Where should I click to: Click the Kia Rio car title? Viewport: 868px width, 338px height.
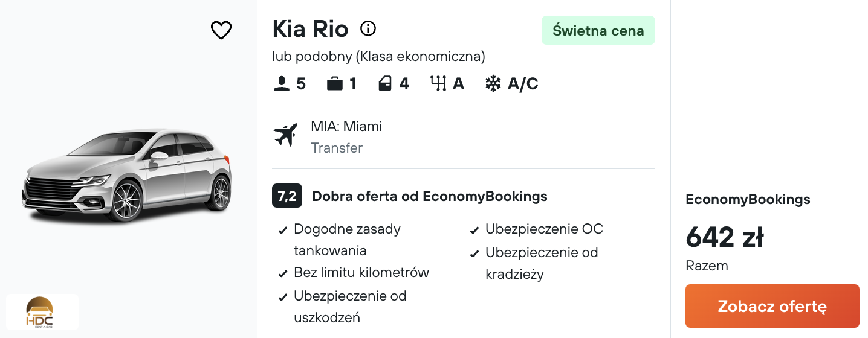(310, 29)
